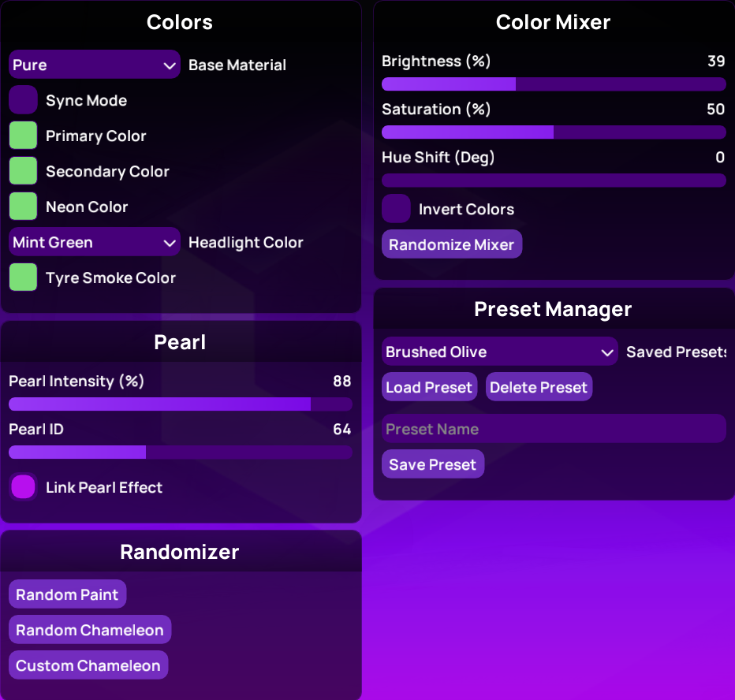Click the Load Preset button
The height and width of the screenshot is (700, 735).
click(x=429, y=387)
